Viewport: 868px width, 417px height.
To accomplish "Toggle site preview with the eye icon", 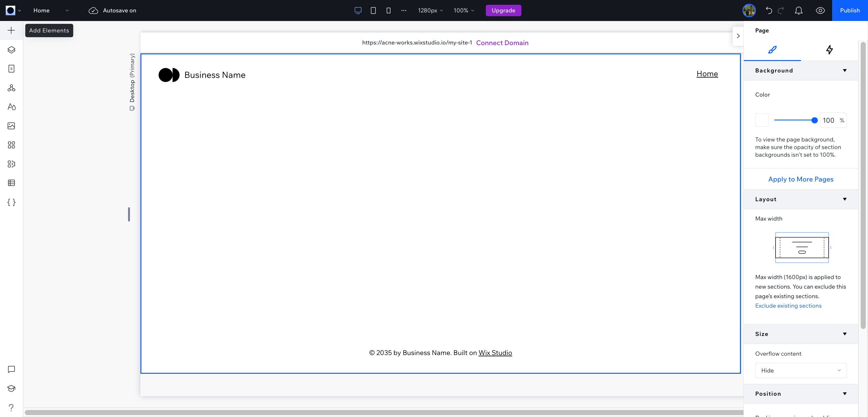I will [820, 10].
